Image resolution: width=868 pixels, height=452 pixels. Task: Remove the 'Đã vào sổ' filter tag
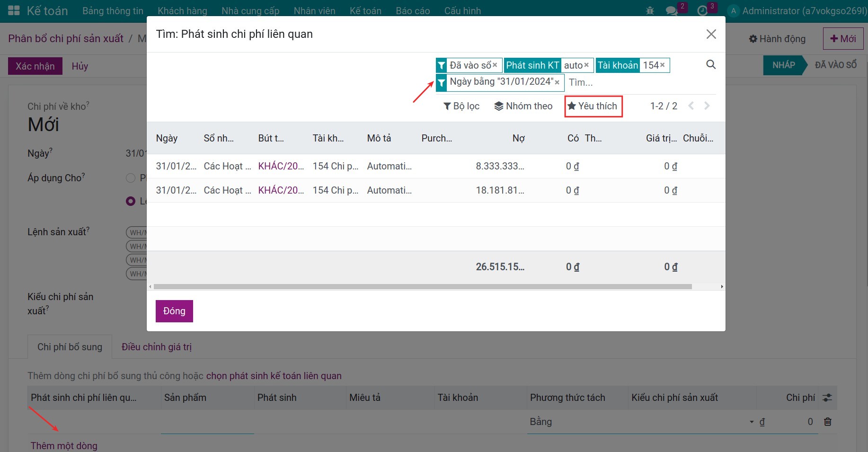tap(495, 65)
